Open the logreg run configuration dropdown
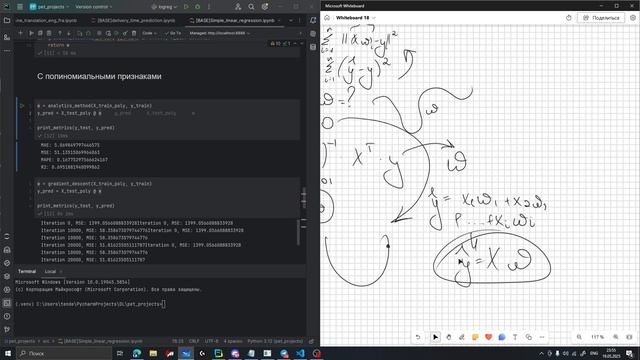Viewport: 640px width, 360px height. (x=164, y=7)
